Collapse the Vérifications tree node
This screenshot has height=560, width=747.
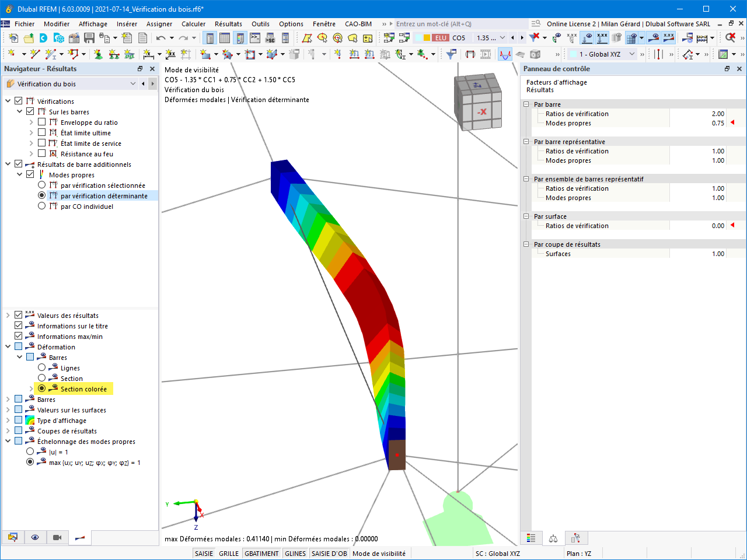tap(8, 101)
